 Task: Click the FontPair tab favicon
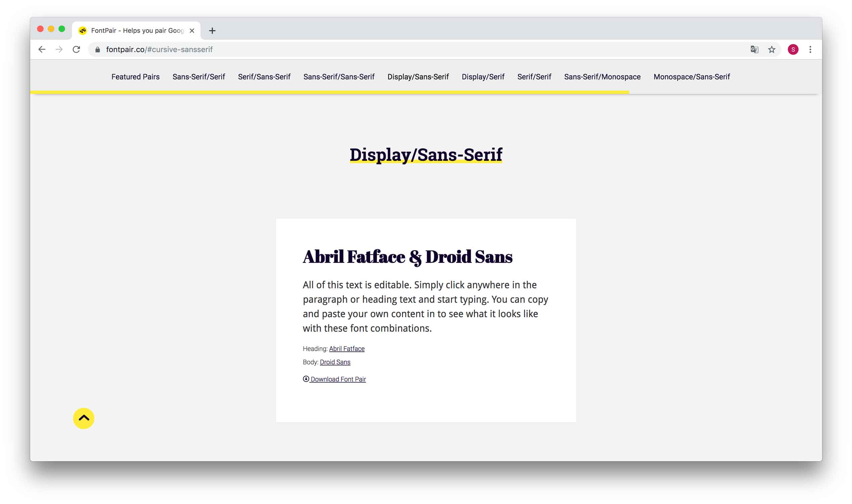coord(83,31)
